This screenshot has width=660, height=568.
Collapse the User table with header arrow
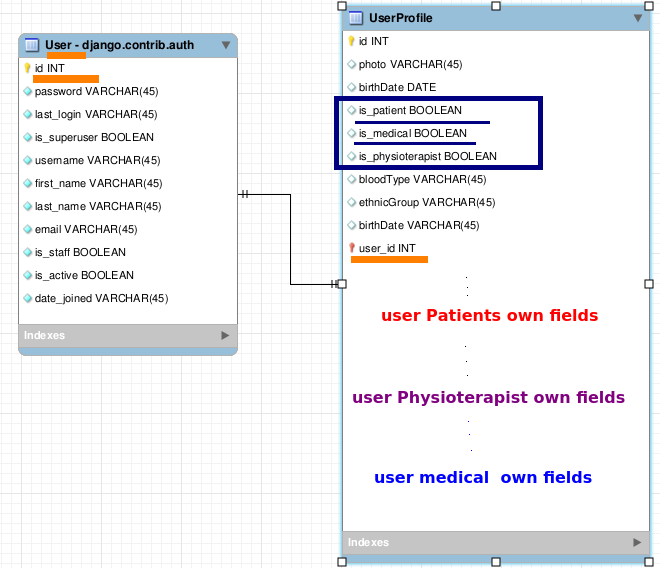point(226,45)
